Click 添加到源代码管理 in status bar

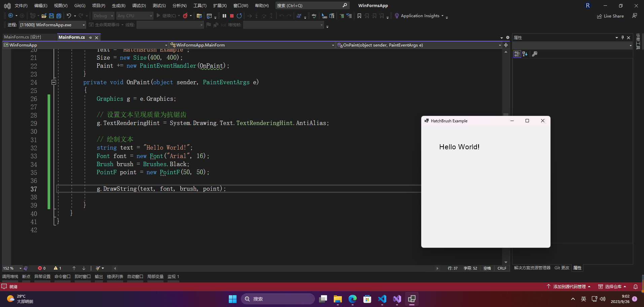(x=569, y=286)
